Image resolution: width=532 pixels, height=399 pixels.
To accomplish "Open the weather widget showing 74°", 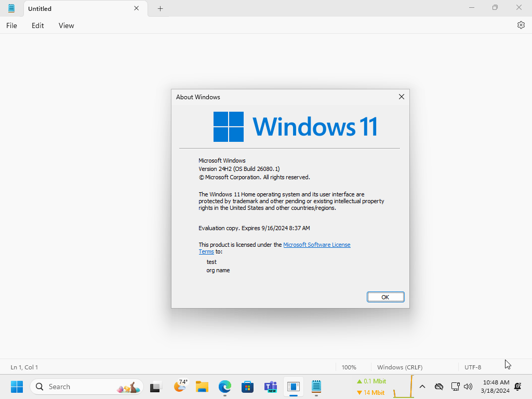I will (180, 386).
